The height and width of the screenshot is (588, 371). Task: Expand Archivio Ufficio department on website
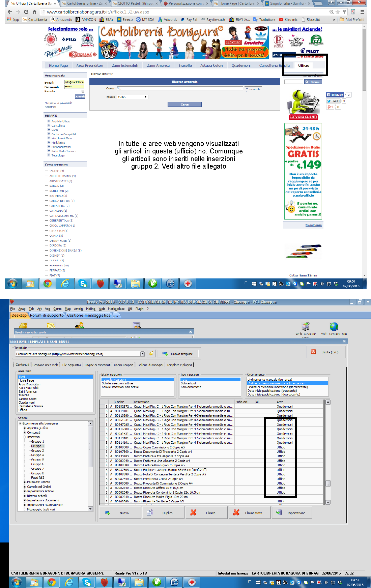(49, 121)
